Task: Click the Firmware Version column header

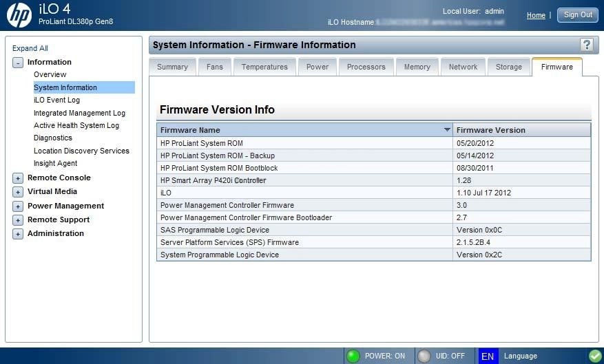Action: pyautogui.click(x=522, y=130)
